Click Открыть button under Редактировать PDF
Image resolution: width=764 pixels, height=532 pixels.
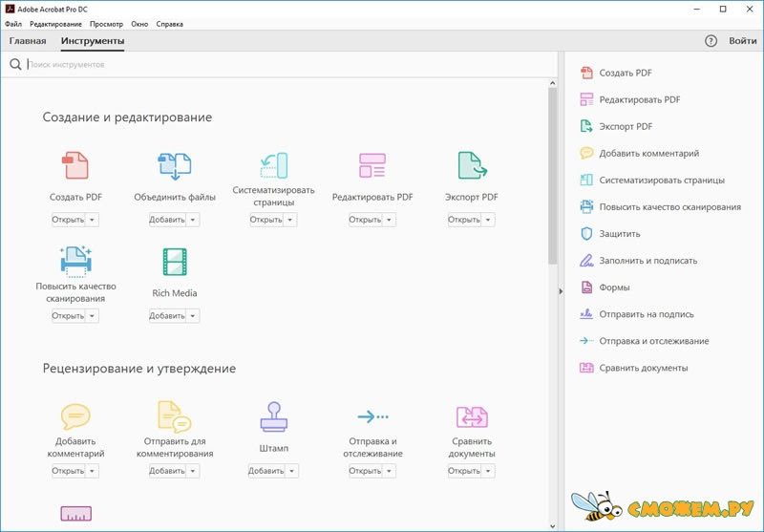[366, 220]
